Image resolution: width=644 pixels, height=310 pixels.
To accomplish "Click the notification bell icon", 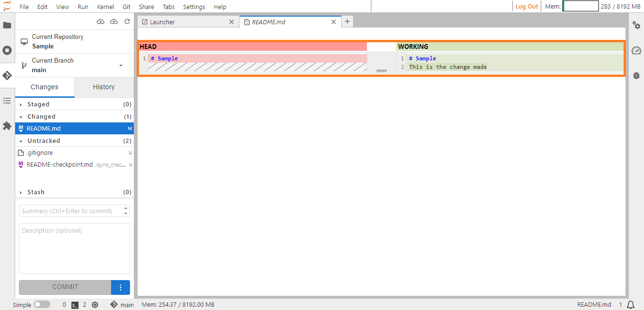I will [631, 305].
